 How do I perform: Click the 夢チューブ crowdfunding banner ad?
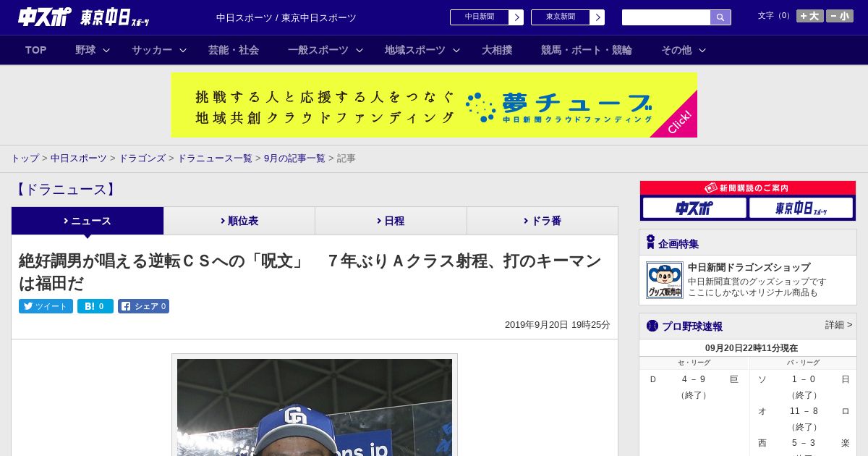(434, 105)
